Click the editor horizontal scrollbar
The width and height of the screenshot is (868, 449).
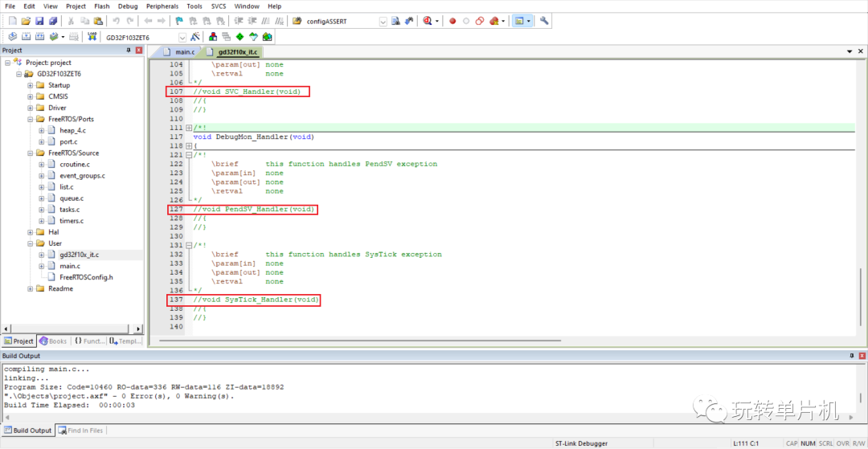coord(360,341)
